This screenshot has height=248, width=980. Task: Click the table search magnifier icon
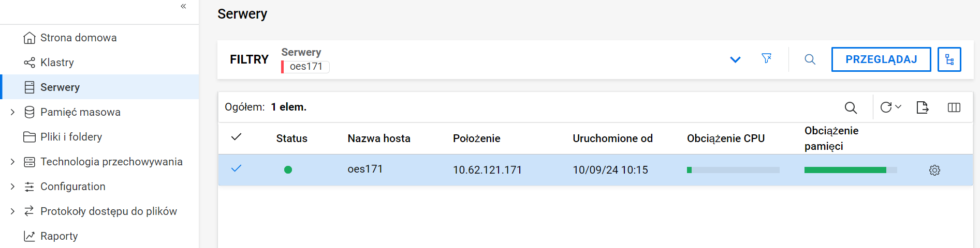tap(850, 107)
